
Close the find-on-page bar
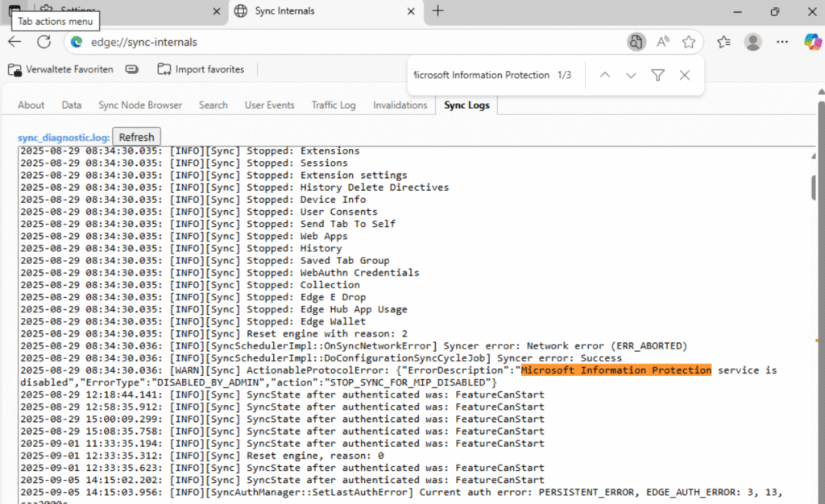tap(685, 75)
